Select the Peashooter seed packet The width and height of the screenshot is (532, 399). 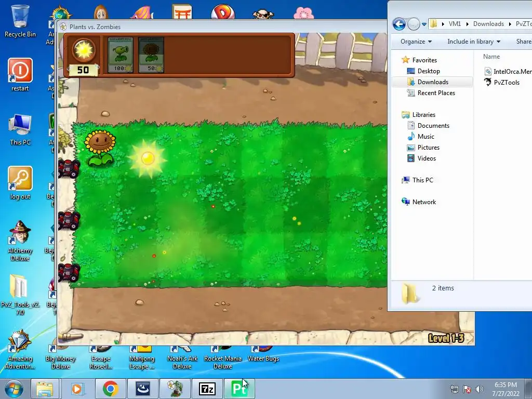point(121,55)
